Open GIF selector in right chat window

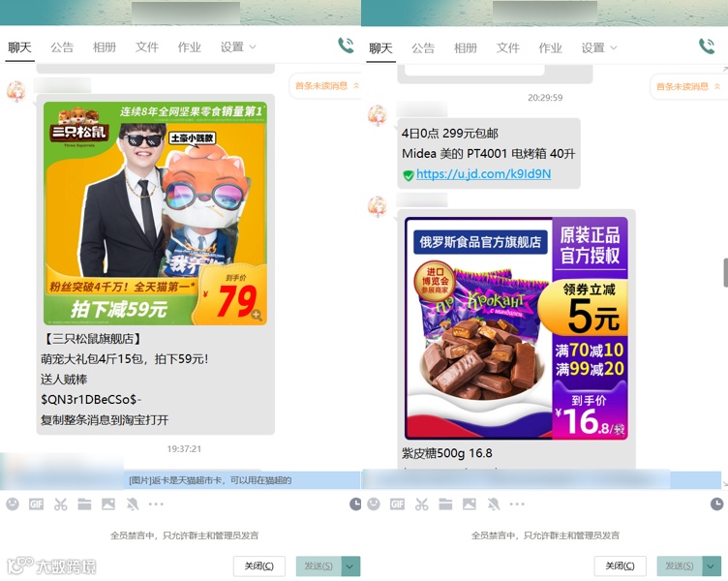point(398,504)
